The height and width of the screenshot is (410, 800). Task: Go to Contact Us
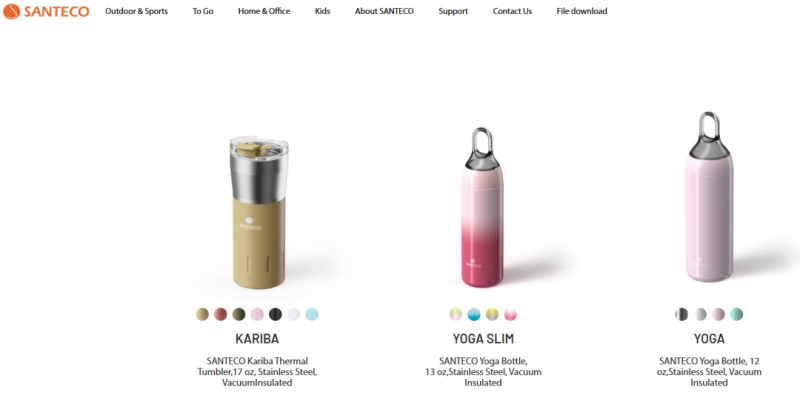click(x=512, y=11)
